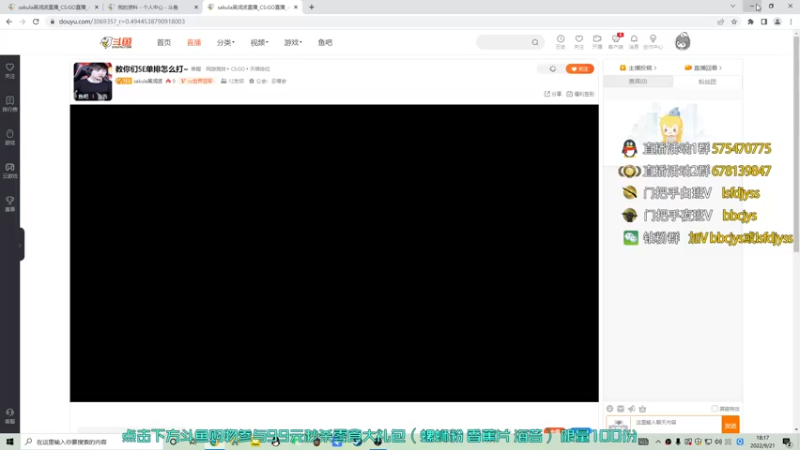Click the magnifier search icon
The width and height of the screenshot is (800, 450).
tap(535, 42)
